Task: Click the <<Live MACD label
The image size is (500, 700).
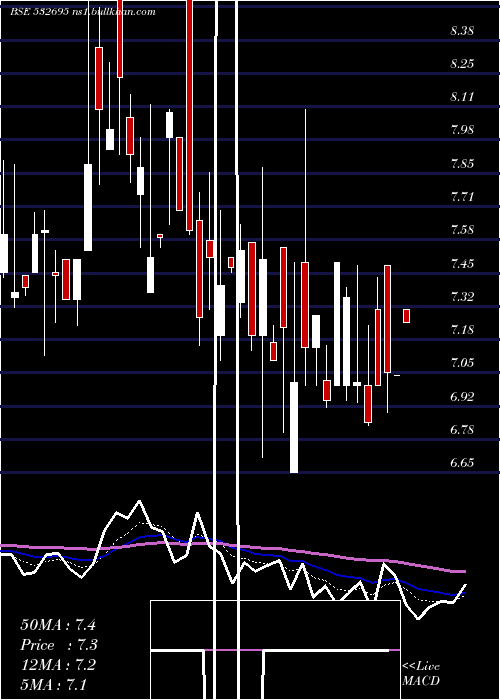Action: (421, 674)
